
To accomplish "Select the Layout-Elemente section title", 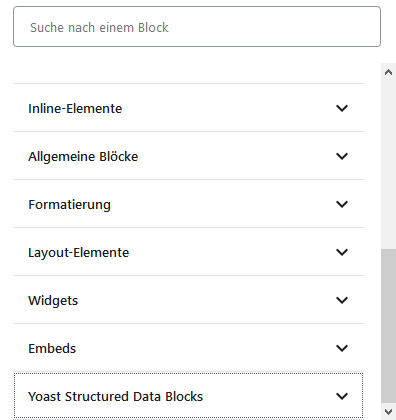I will [x=78, y=252].
